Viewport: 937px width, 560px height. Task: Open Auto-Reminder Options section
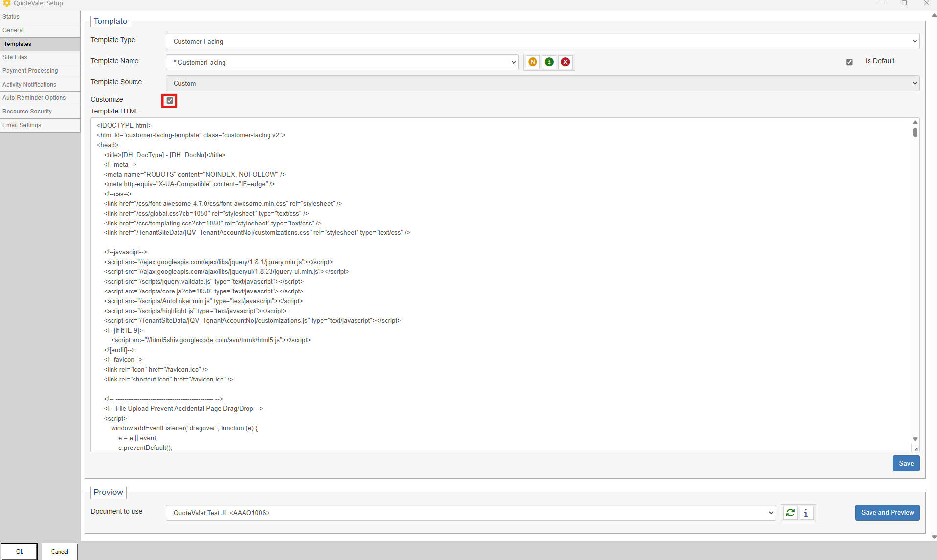(x=40, y=98)
